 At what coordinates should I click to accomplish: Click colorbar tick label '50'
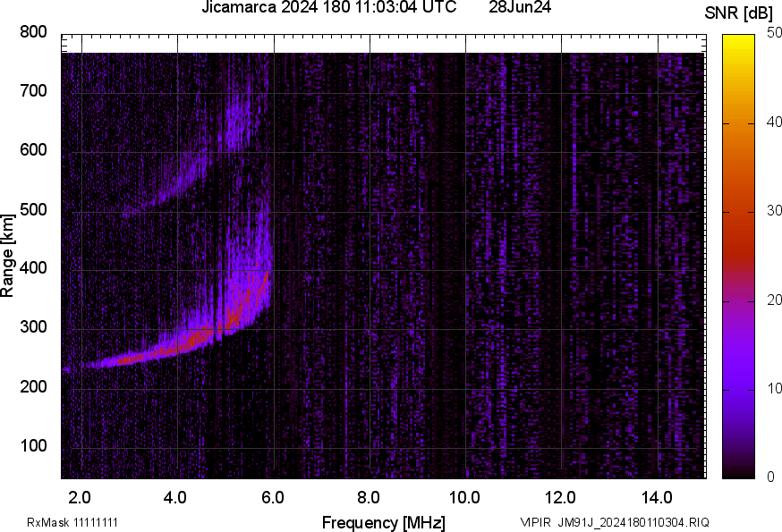point(775,33)
